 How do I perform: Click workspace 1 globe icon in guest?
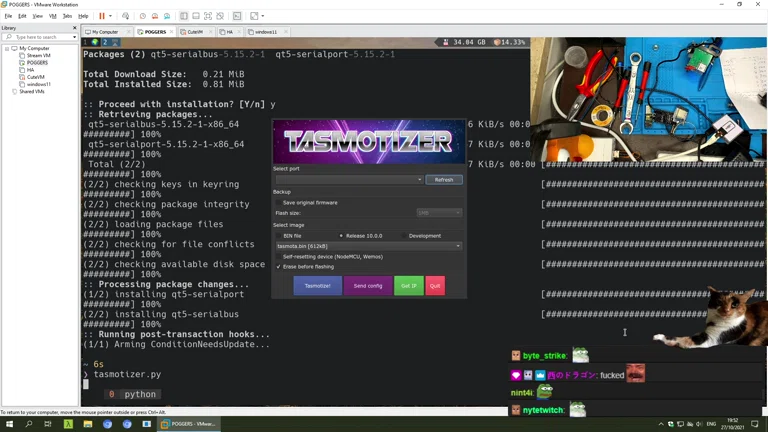tap(95, 43)
